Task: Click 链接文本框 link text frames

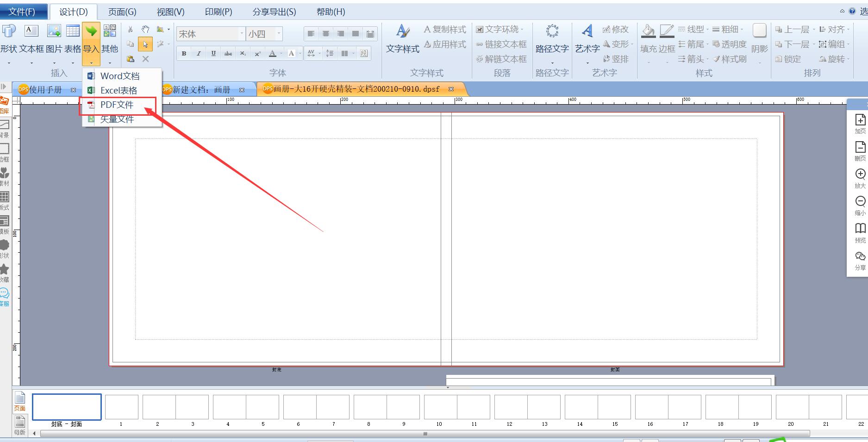Action: coord(501,44)
